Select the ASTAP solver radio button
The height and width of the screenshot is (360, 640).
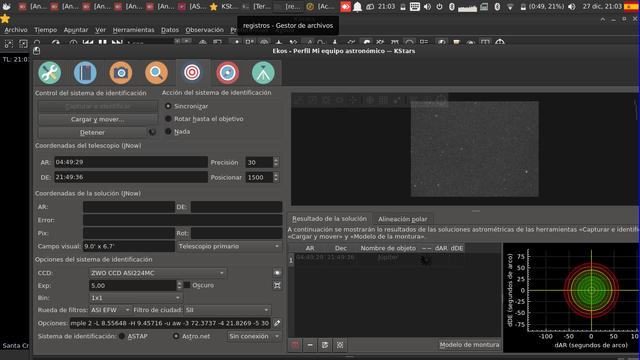(x=122, y=336)
